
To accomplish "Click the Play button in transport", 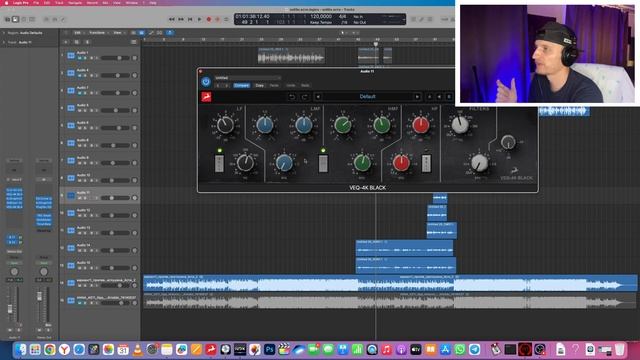I will coord(199,19).
